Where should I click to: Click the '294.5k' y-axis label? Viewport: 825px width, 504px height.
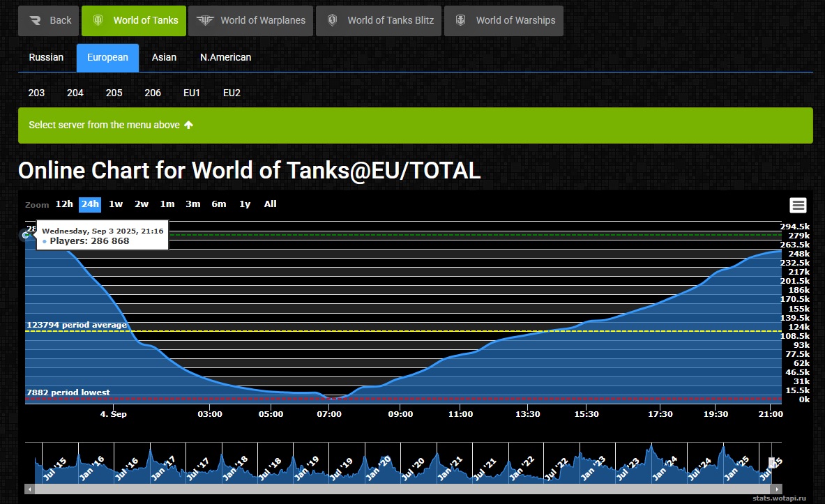point(795,227)
